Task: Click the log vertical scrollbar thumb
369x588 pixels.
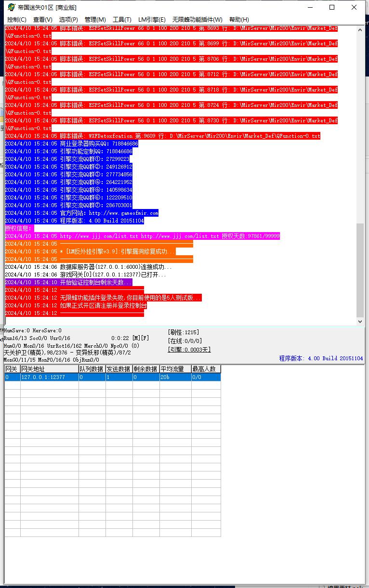Action: coord(360,270)
